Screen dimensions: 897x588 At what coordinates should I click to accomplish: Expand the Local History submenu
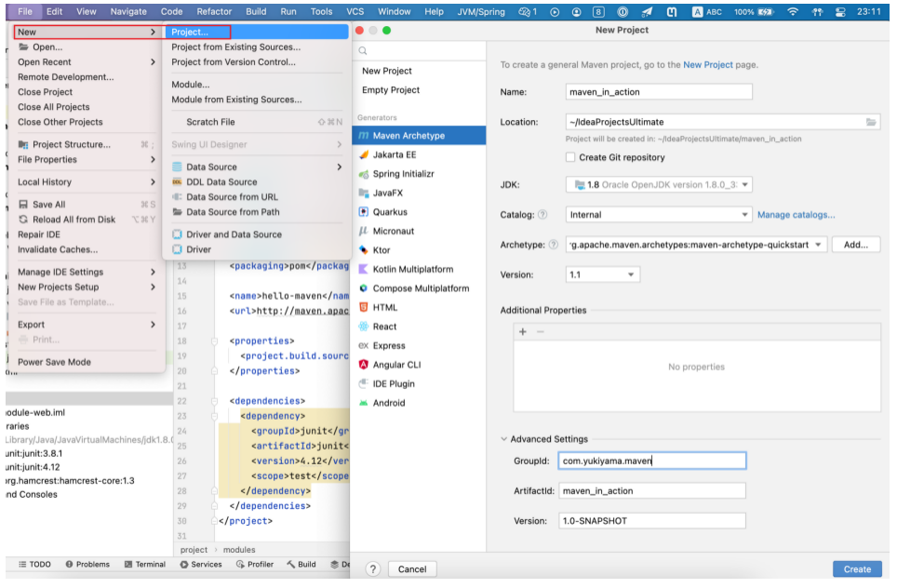(86, 182)
